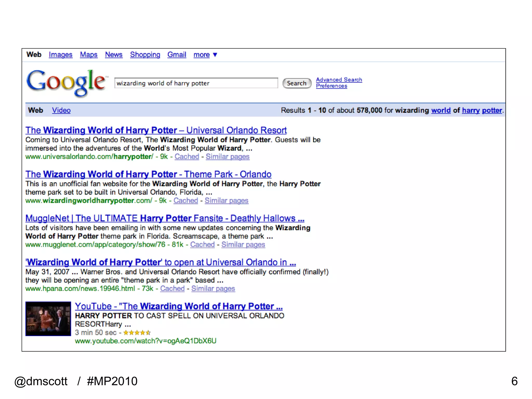Click www.wizardingworldharrypotter.com/ URL text
Screen dimensions: 532x399
coord(89,201)
